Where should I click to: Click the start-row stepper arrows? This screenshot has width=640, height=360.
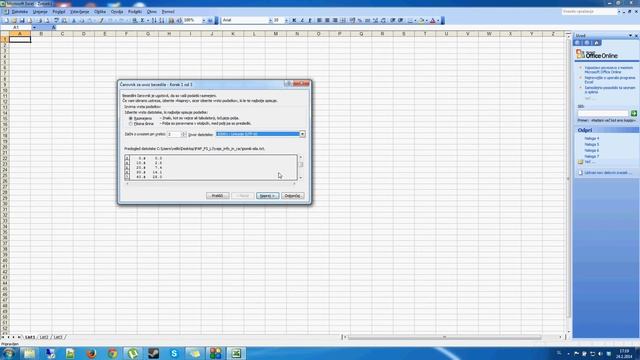[x=184, y=134]
